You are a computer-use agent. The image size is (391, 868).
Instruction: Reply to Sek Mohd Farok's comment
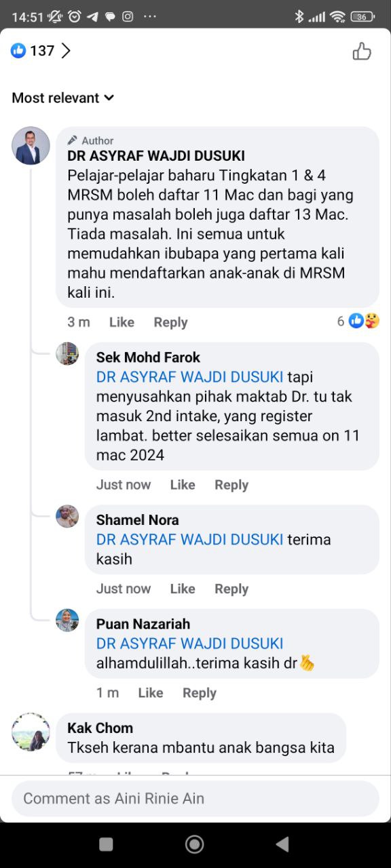(231, 485)
